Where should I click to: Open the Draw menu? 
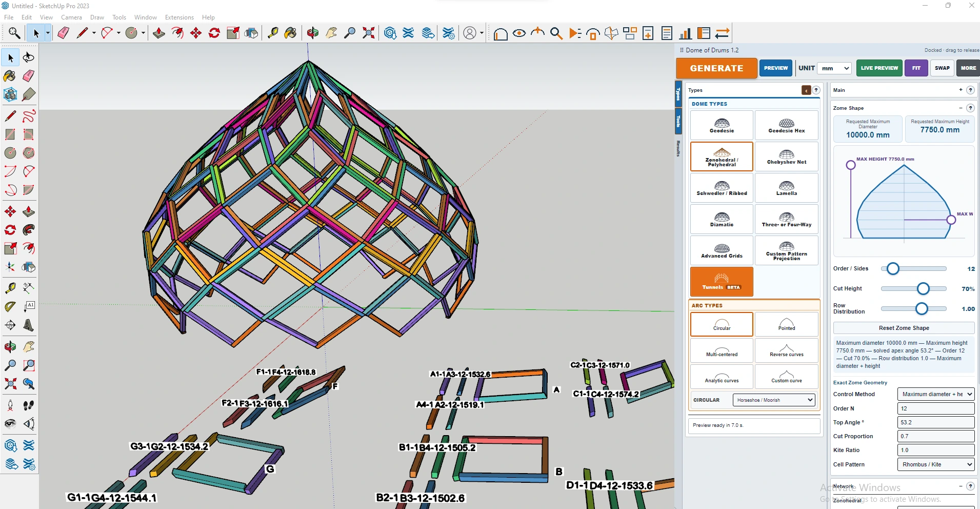point(97,17)
